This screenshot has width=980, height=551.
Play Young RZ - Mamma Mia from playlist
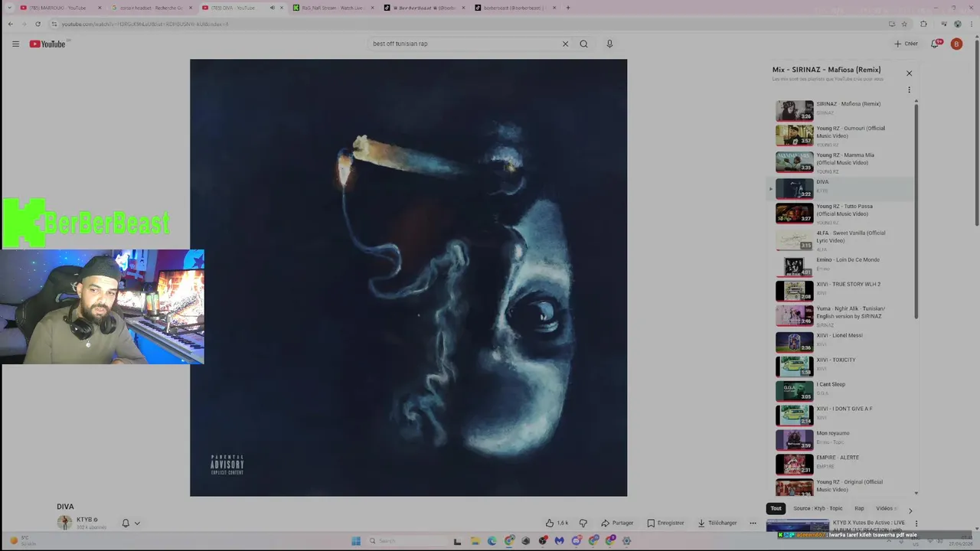tap(842, 162)
